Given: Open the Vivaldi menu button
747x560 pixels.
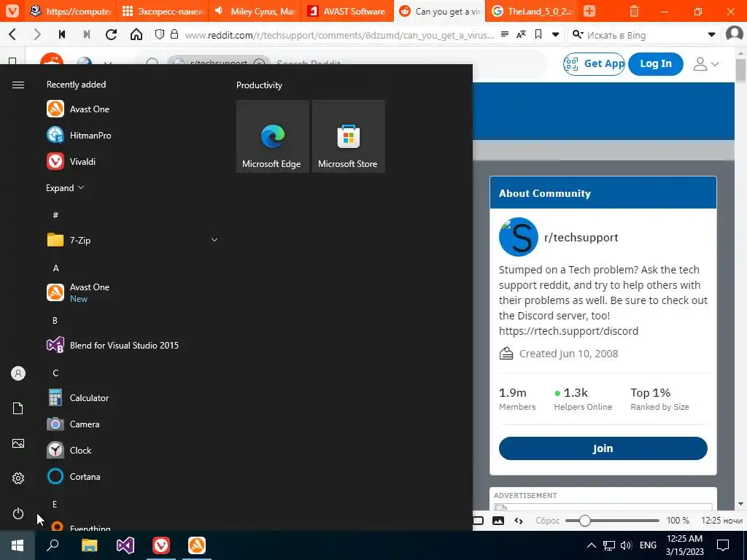Looking at the screenshot, I should point(12,11).
